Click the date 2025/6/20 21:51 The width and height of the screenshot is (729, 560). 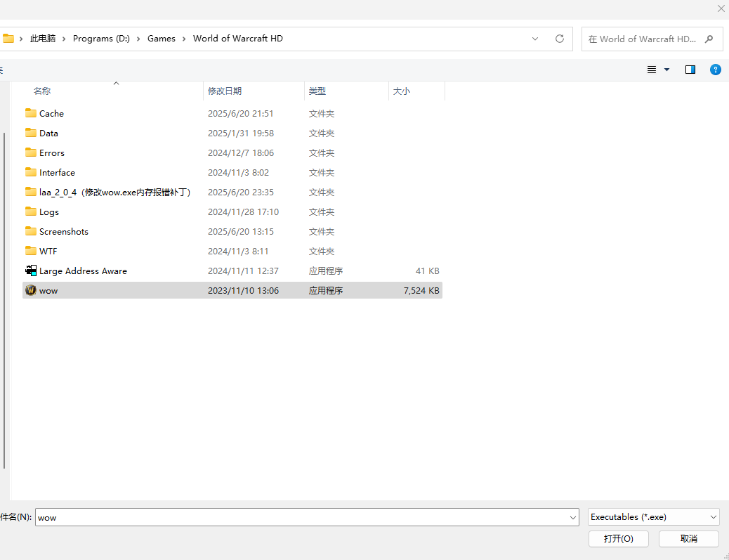pyautogui.click(x=240, y=114)
